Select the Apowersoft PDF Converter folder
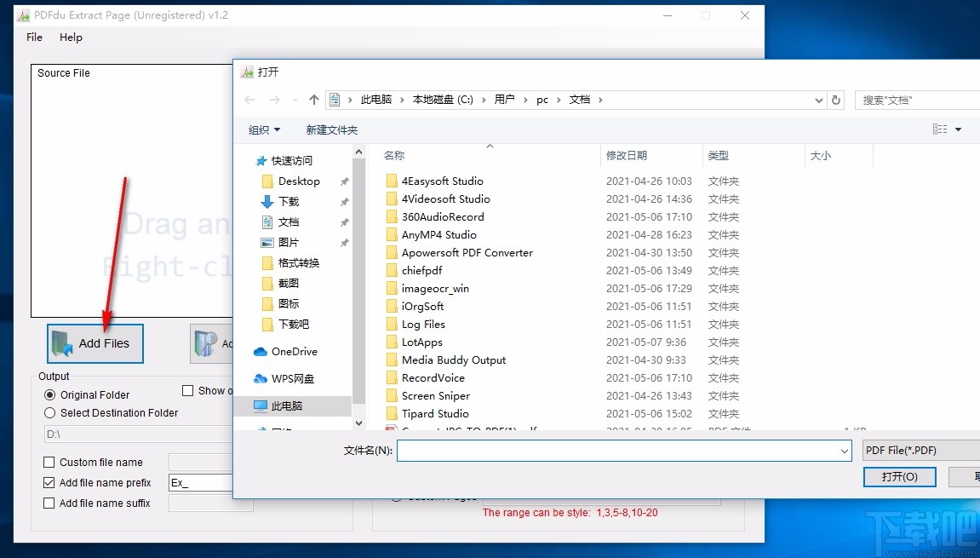This screenshot has height=558, width=980. coord(468,252)
